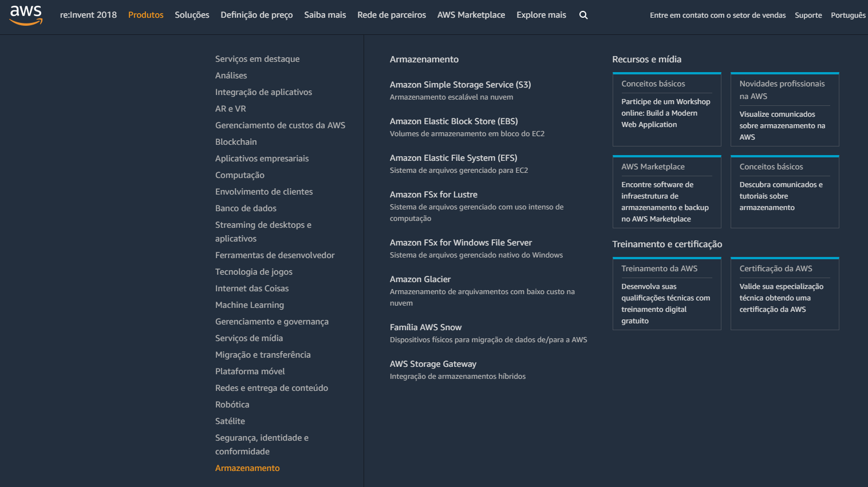Screen dimensions: 868x487
Task: Open Definição de preço menu
Action: pos(257,15)
